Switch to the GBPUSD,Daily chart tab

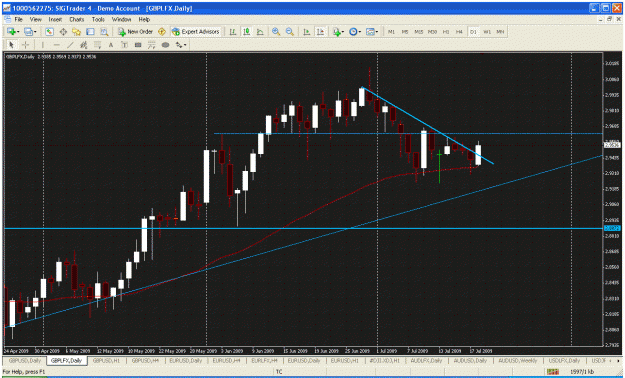coord(24,360)
